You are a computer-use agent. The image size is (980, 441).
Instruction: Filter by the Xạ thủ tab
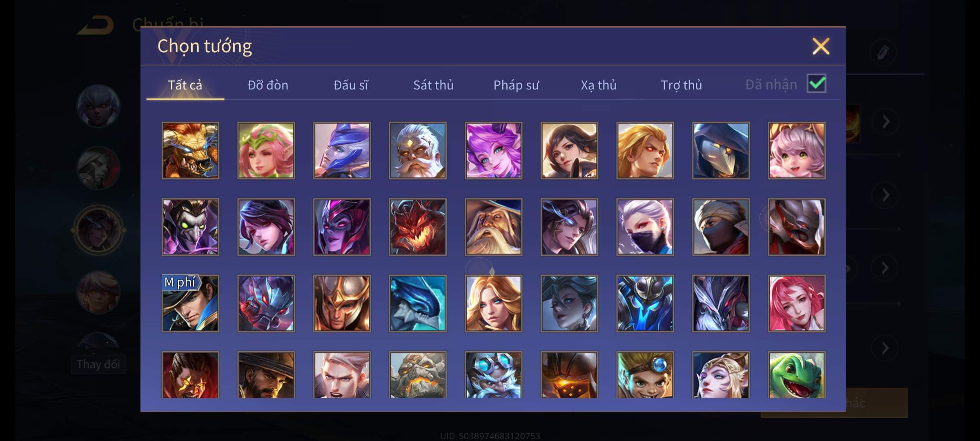(x=599, y=85)
